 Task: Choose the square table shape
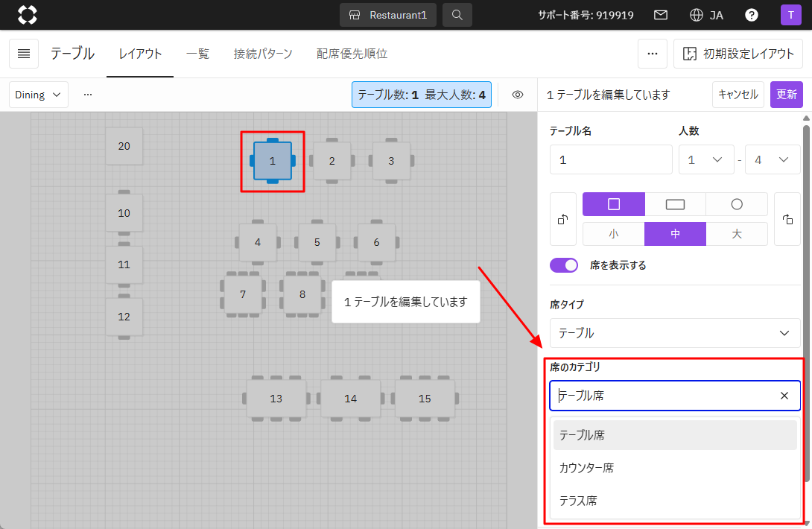pyautogui.click(x=614, y=204)
